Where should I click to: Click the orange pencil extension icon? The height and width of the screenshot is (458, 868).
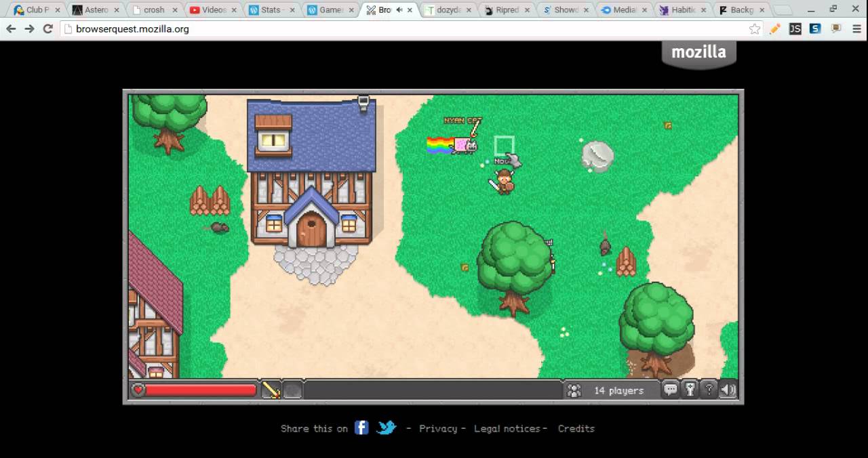click(x=775, y=28)
